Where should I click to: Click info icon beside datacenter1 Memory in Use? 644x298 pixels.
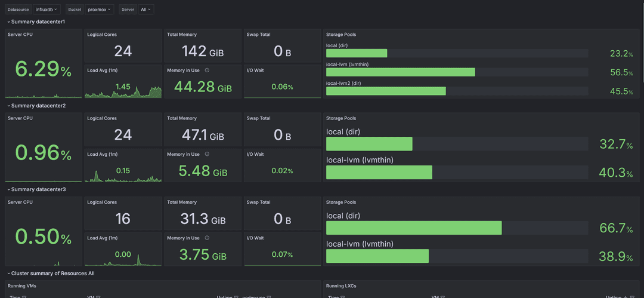(x=207, y=70)
